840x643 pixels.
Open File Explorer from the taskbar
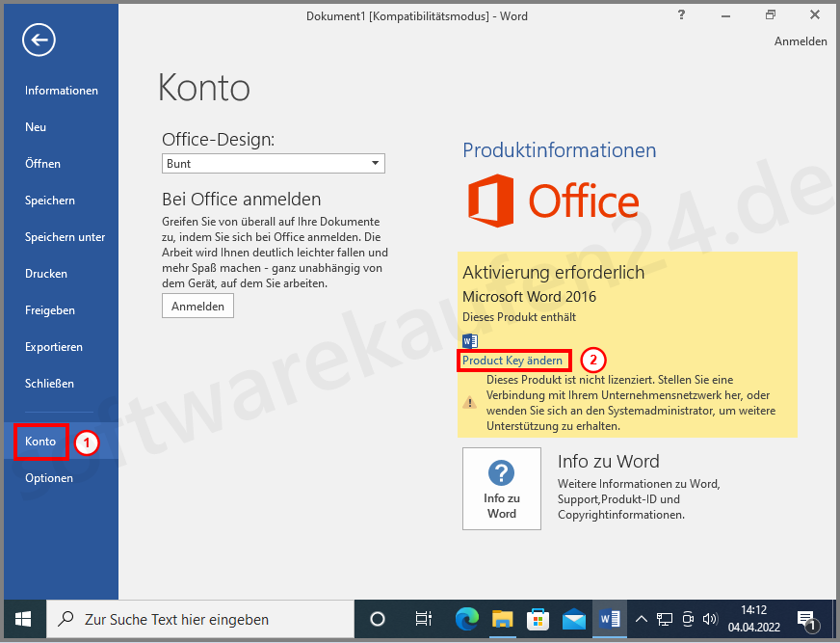[502, 620]
